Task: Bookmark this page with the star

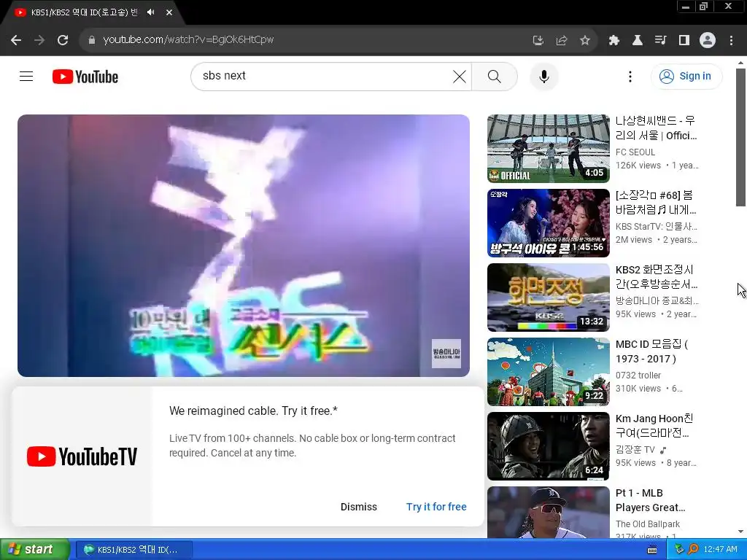Action: tap(585, 40)
